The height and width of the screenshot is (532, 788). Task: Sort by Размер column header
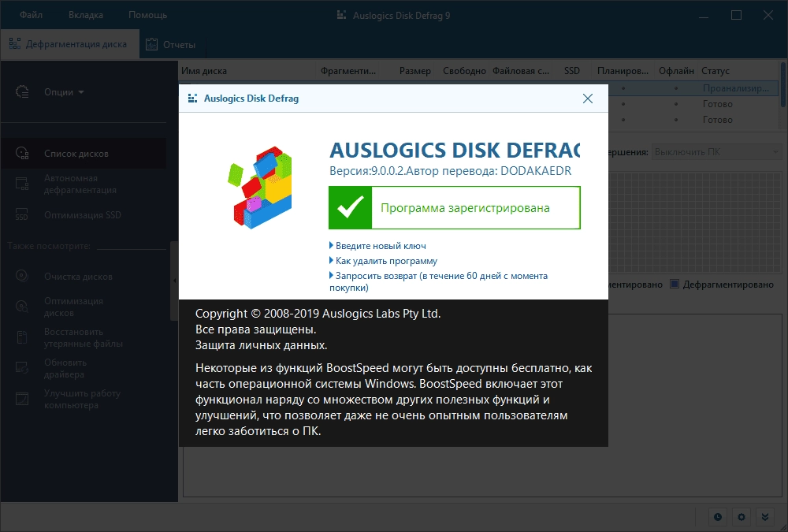tap(414, 71)
